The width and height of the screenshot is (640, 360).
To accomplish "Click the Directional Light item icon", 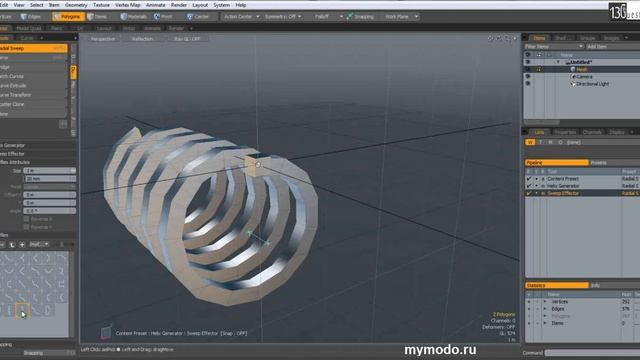I will (x=573, y=84).
